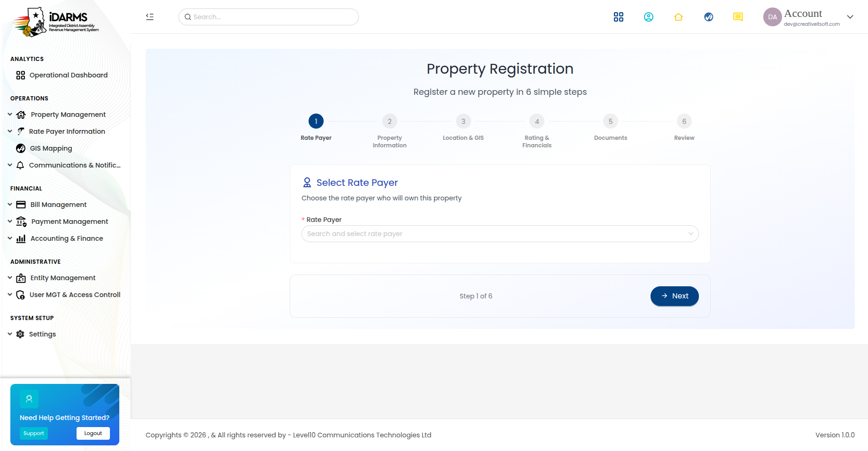
Task: Expand Entity Management chevron
Action: click(x=10, y=278)
